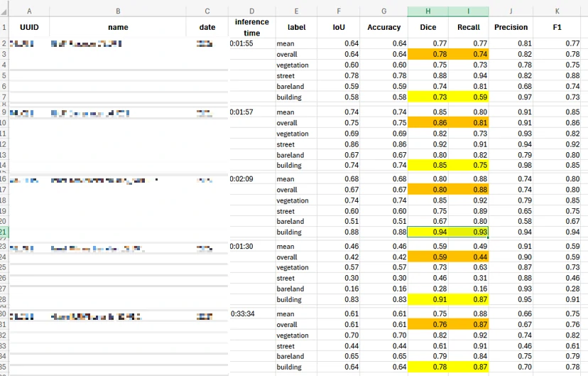Select IoU cell 0.16 in row 27
This screenshot has height=376, width=588.
[x=339, y=289]
